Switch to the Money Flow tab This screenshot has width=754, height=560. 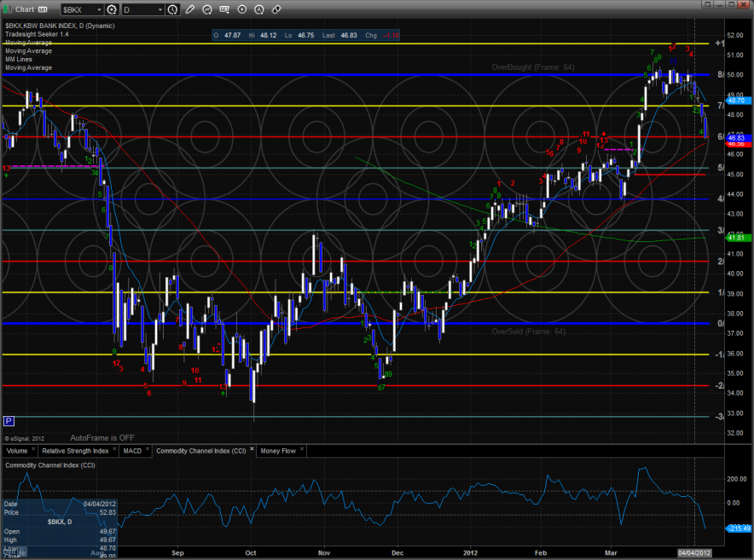click(278, 449)
